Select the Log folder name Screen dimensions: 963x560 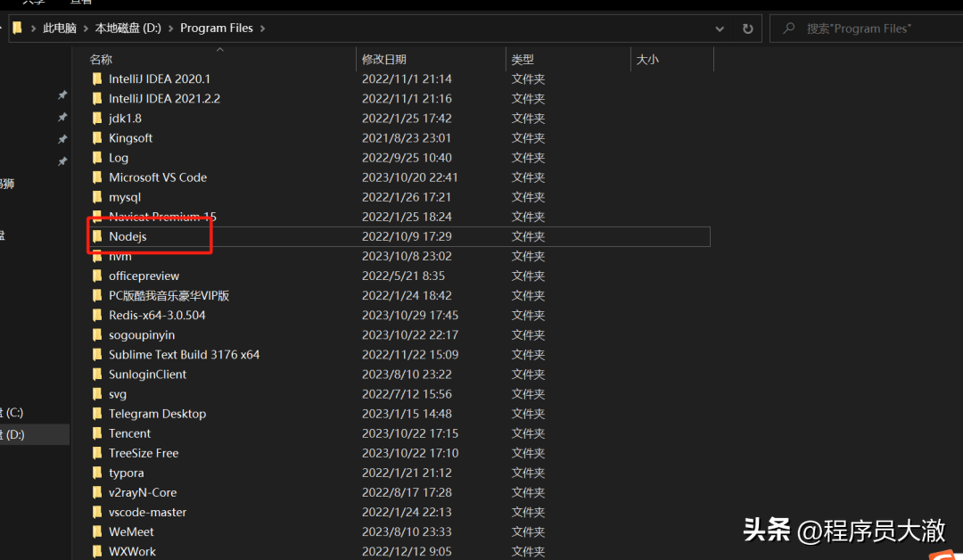pyautogui.click(x=119, y=158)
